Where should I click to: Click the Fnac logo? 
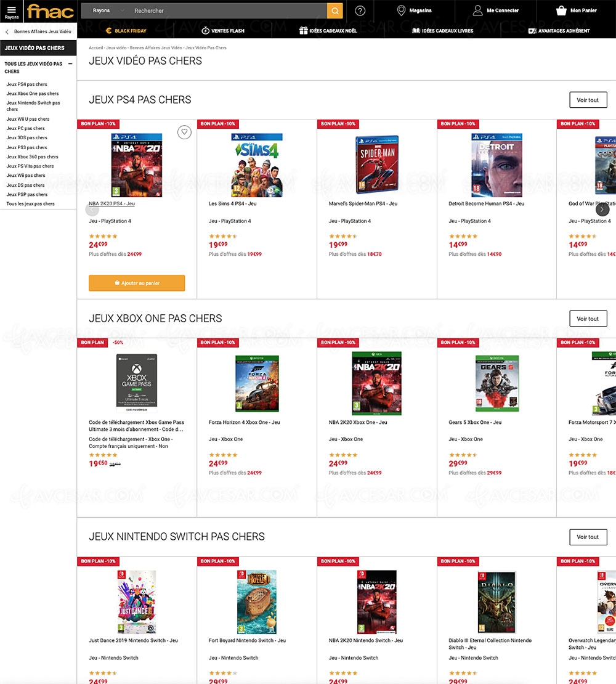[51, 10]
